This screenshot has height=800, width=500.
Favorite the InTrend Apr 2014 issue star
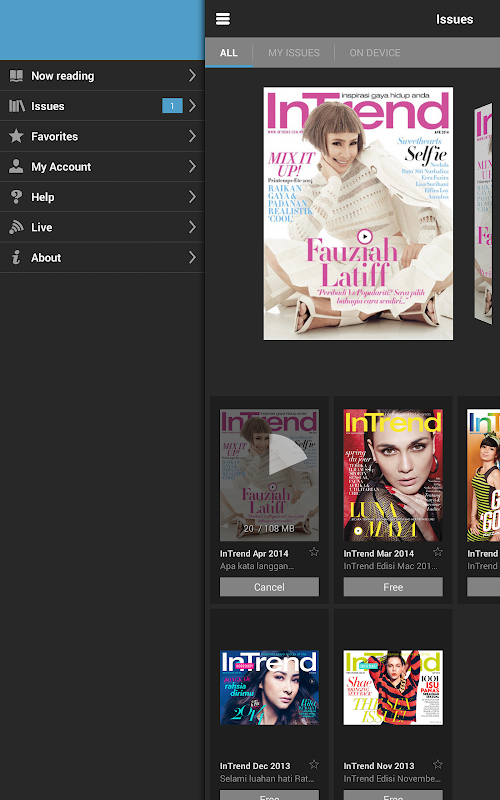(314, 552)
